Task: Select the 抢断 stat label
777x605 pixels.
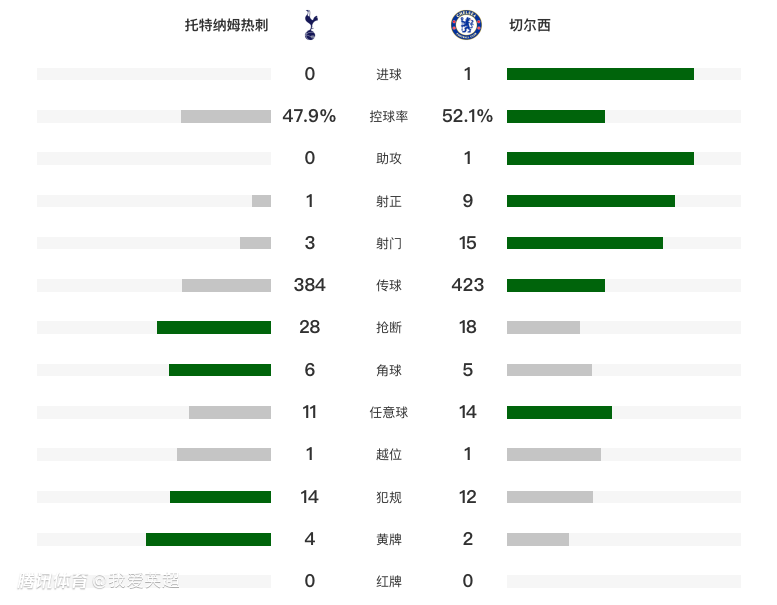Action: pos(389,327)
